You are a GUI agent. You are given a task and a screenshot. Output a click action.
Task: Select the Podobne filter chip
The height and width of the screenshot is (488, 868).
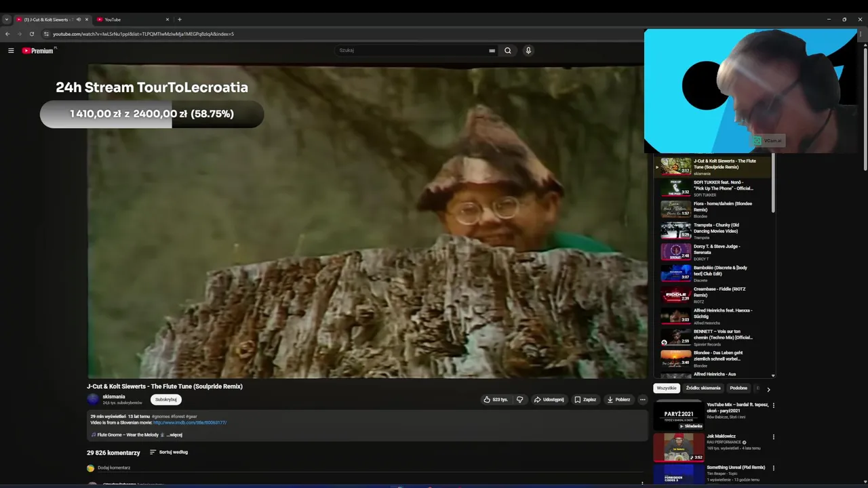coord(738,388)
